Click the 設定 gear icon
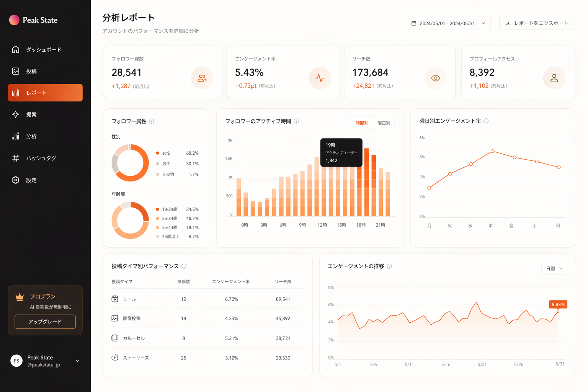588x392 pixels. tap(16, 180)
